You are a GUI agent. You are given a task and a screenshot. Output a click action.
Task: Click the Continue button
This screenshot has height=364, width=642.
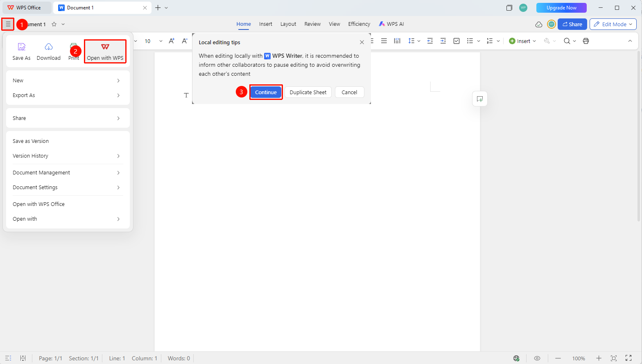click(x=266, y=92)
